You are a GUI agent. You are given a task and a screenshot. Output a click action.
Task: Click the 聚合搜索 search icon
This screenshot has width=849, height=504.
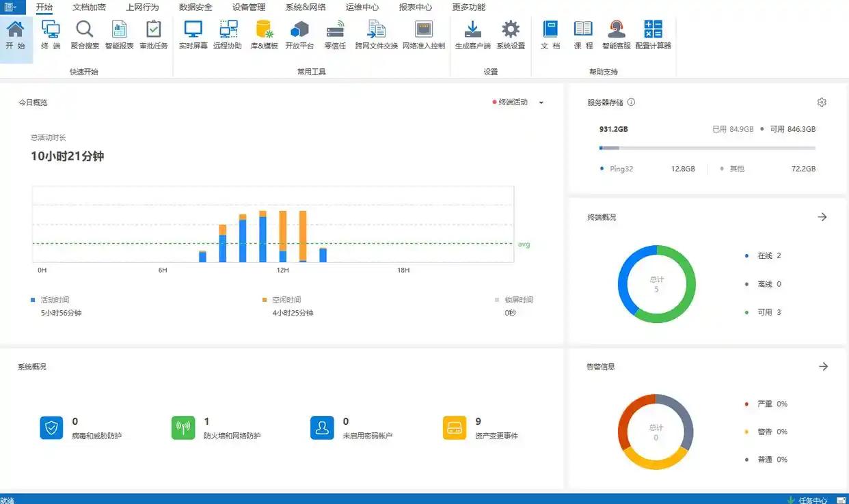coord(85,34)
